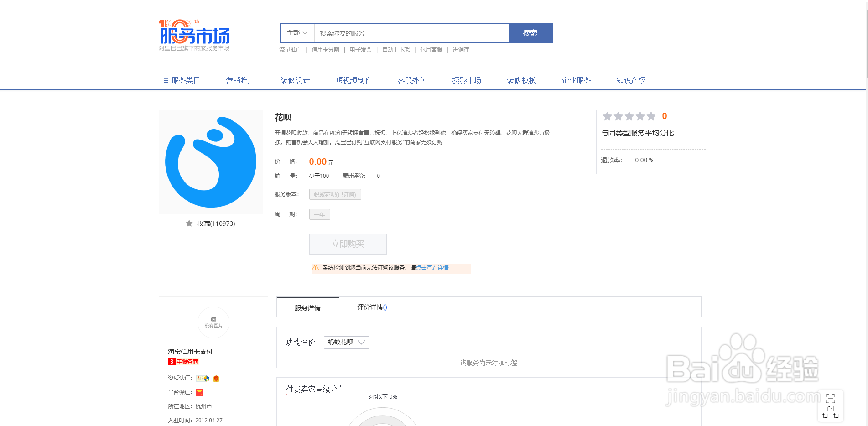Click the red 平台保证 badge icon
The image size is (868, 426).
[x=199, y=393]
